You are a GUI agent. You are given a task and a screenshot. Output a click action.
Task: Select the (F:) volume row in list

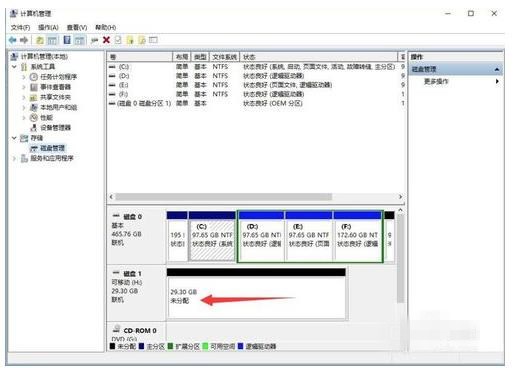click(x=255, y=94)
